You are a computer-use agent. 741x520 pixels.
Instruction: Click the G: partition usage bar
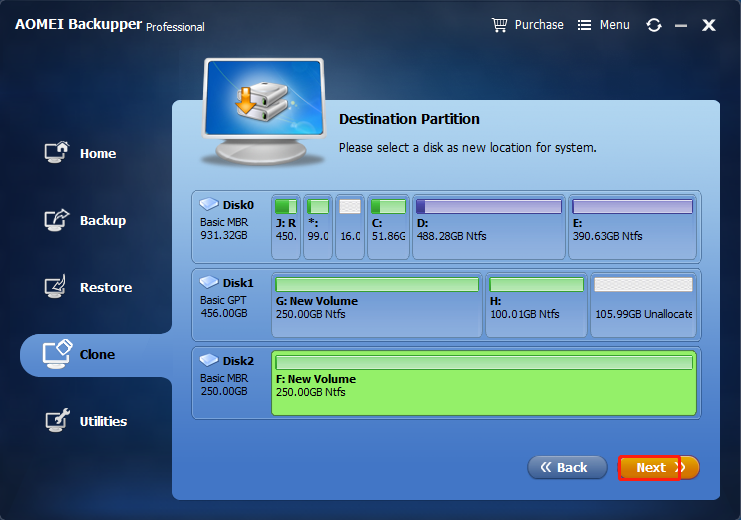[377, 285]
